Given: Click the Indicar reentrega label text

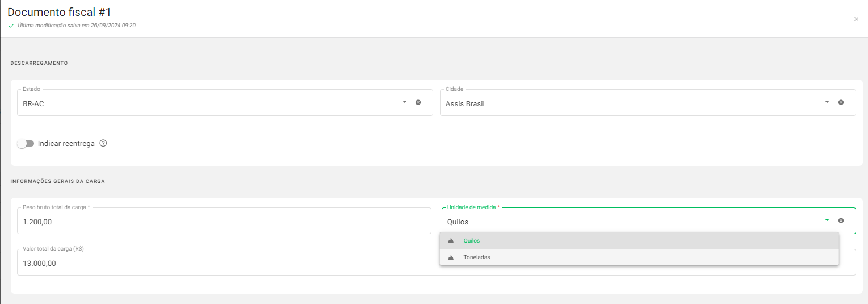Looking at the screenshot, I should coord(66,144).
